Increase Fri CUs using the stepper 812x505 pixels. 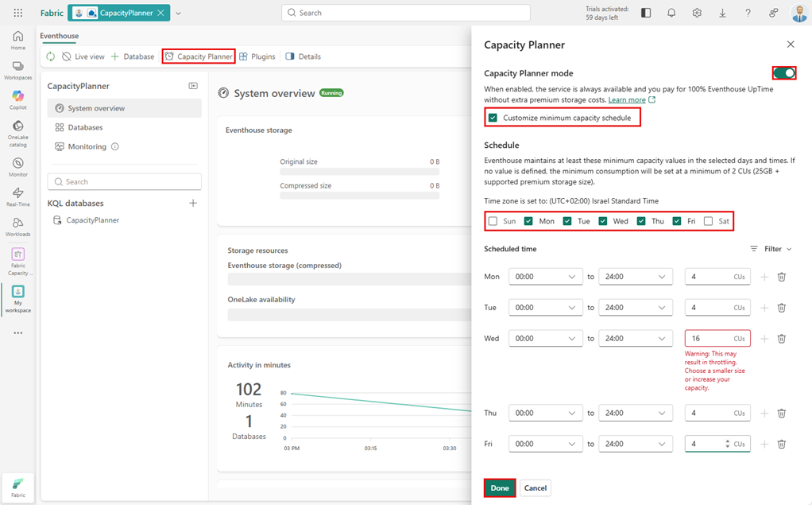[728, 441]
